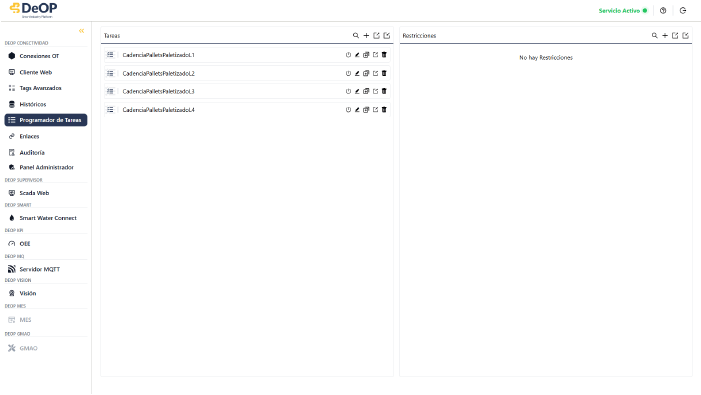Toggle power for CadenciaPalletsPaletizadoL1 task
Image resolution: width=701 pixels, height=395 pixels.
348,55
